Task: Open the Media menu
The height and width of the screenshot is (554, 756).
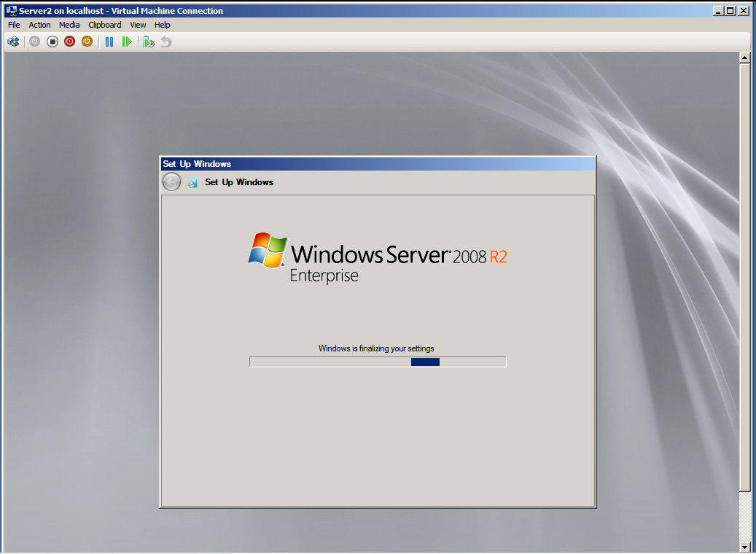Action: [69, 25]
